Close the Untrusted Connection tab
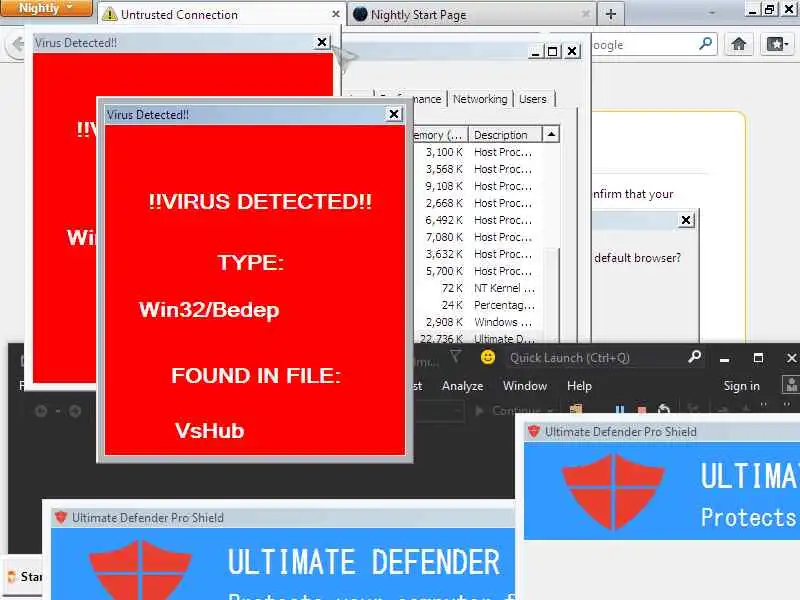Image resolution: width=800 pixels, height=600 pixels. (335, 14)
